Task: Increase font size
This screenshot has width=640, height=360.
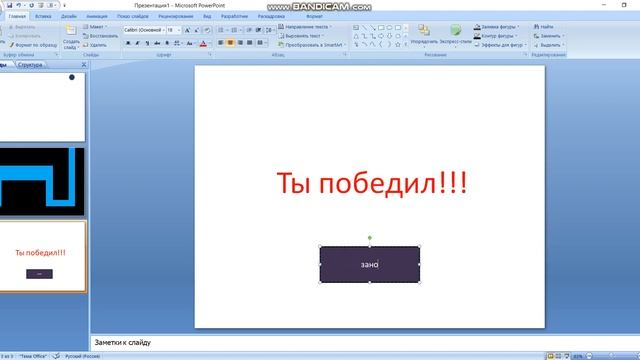Action: 187,30
